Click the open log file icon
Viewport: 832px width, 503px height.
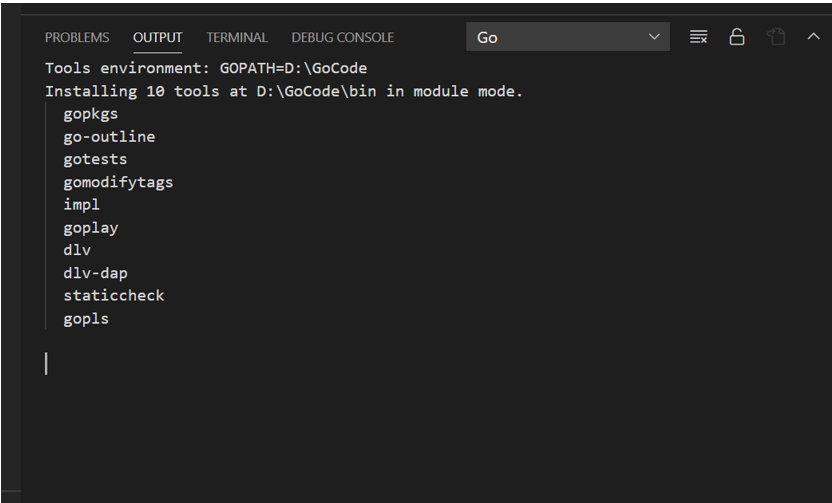click(x=775, y=38)
